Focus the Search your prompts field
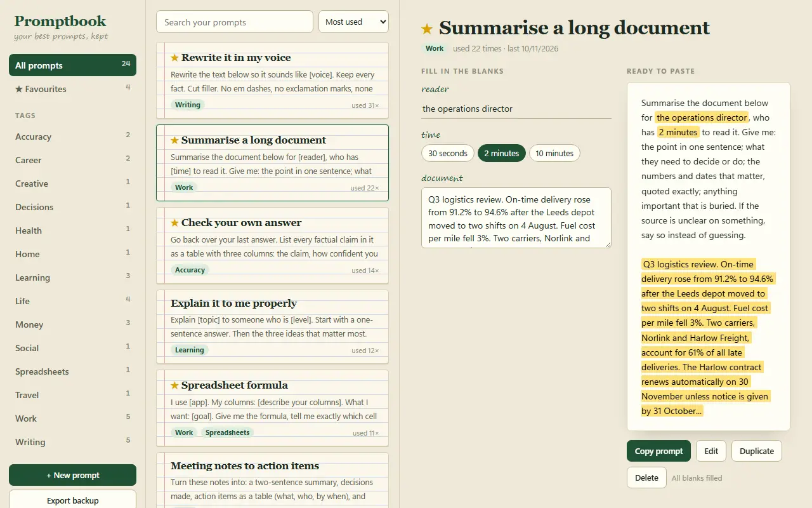Image resolution: width=812 pixels, height=508 pixels. point(235,22)
